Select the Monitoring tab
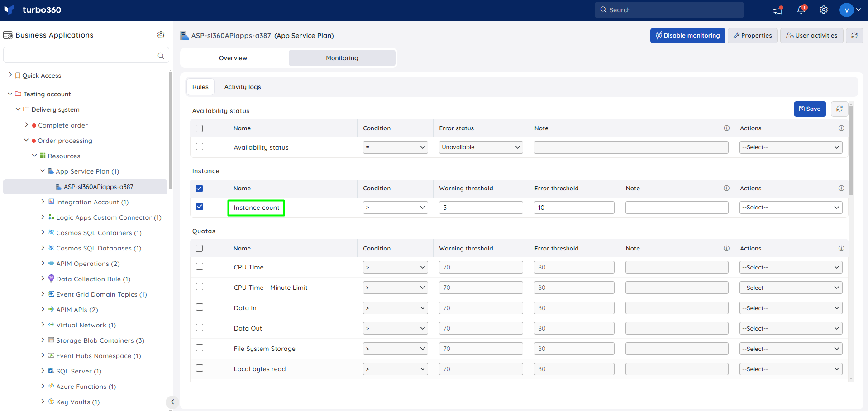 [342, 58]
